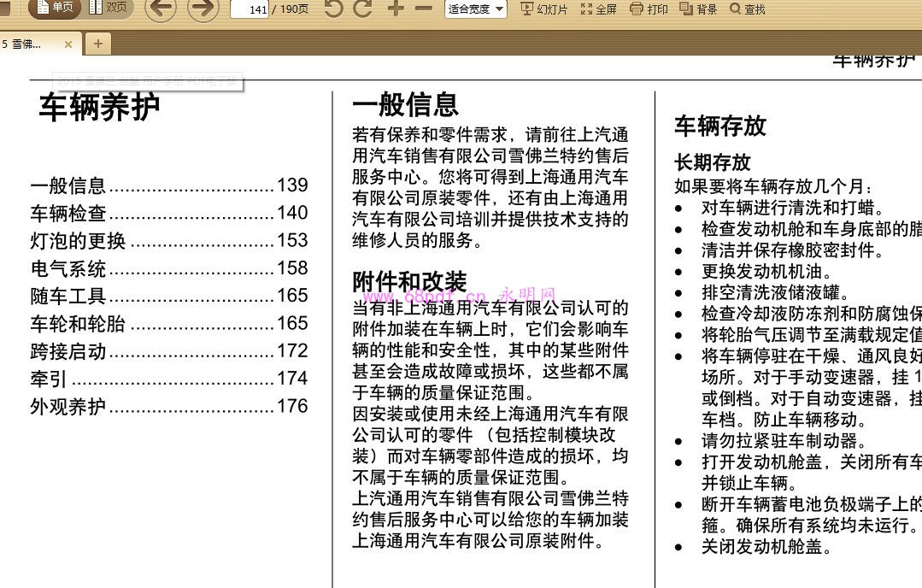
Task: Rotate page counterclockwise
Action: tap(332, 9)
